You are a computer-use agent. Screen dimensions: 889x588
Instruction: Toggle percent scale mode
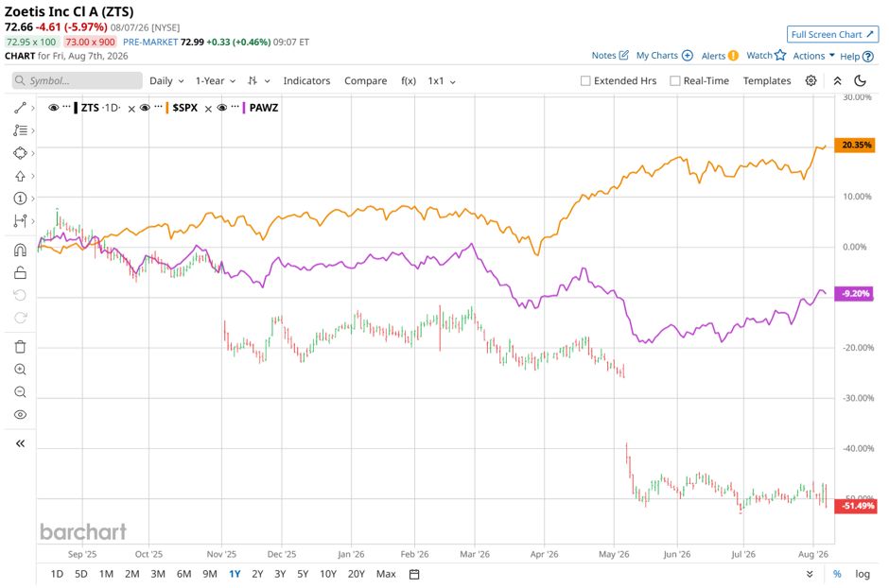click(x=837, y=574)
